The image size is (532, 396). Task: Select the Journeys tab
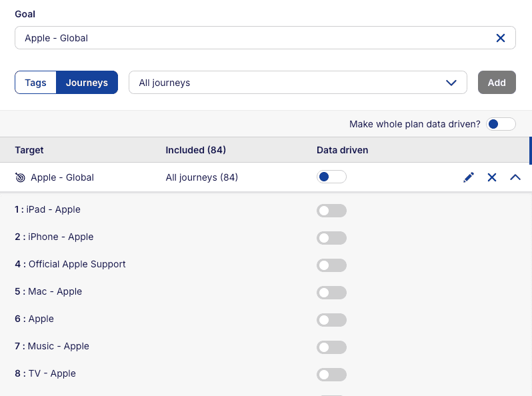[87, 83]
